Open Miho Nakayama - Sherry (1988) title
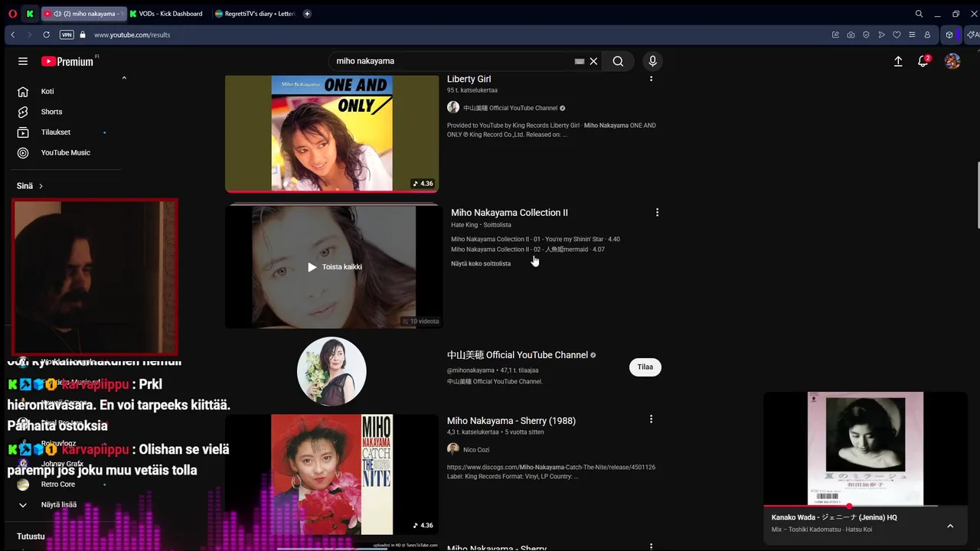The width and height of the screenshot is (980, 551). pos(511,421)
